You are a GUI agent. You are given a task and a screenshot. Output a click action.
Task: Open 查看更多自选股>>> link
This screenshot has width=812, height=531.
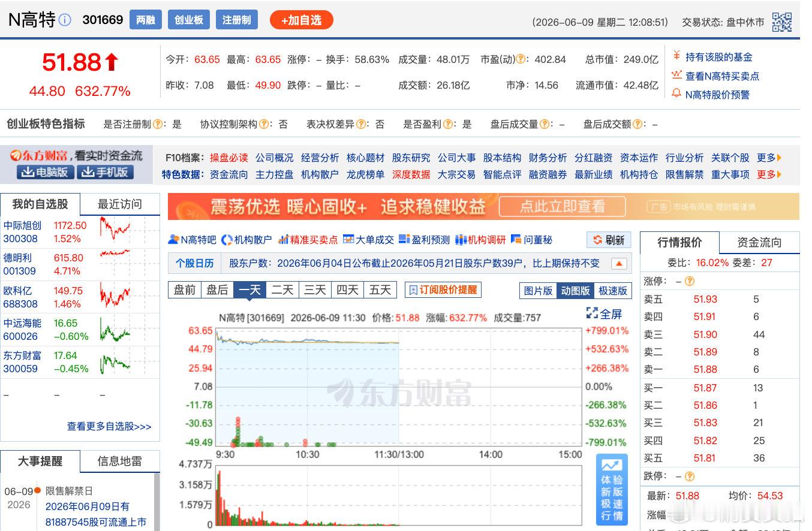tap(109, 426)
